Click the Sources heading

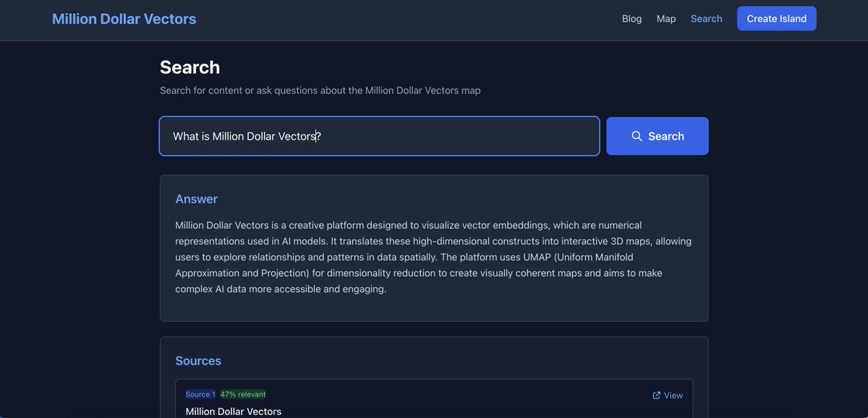(198, 361)
